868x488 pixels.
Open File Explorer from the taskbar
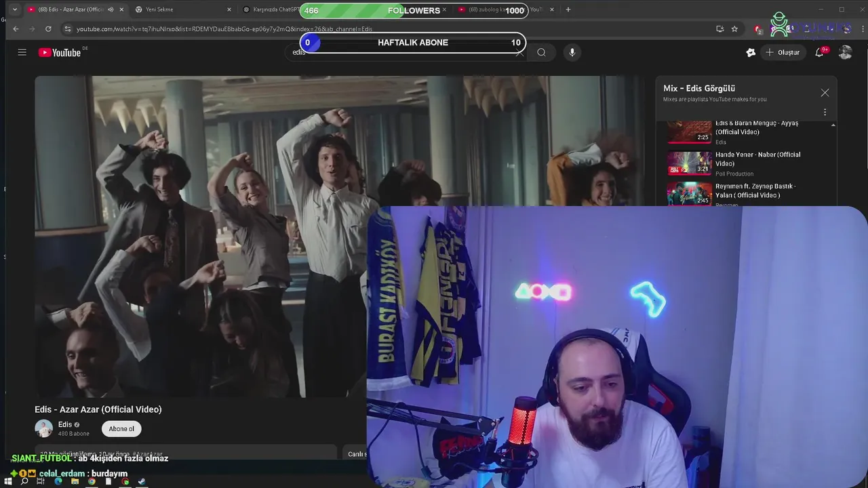(75, 481)
